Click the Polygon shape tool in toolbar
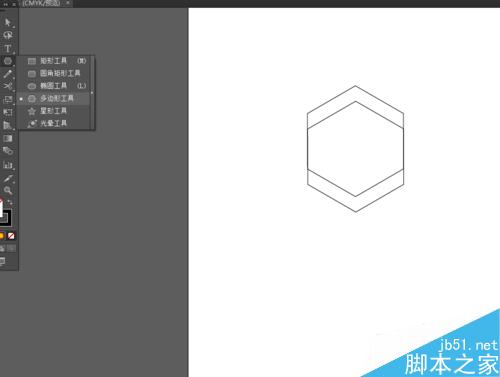Image resolution: width=500 pixels, height=377 pixels. pyautogui.click(x=8, y=61)
